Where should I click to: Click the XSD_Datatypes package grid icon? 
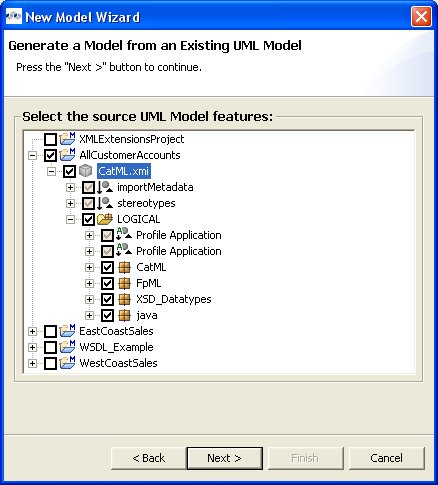point(124,299)
